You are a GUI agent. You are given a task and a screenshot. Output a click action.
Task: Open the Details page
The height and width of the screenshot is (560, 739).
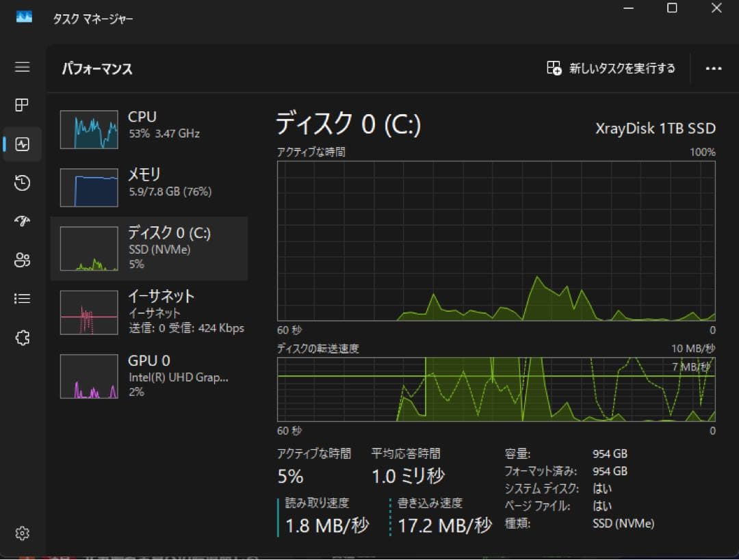(22, 298)
